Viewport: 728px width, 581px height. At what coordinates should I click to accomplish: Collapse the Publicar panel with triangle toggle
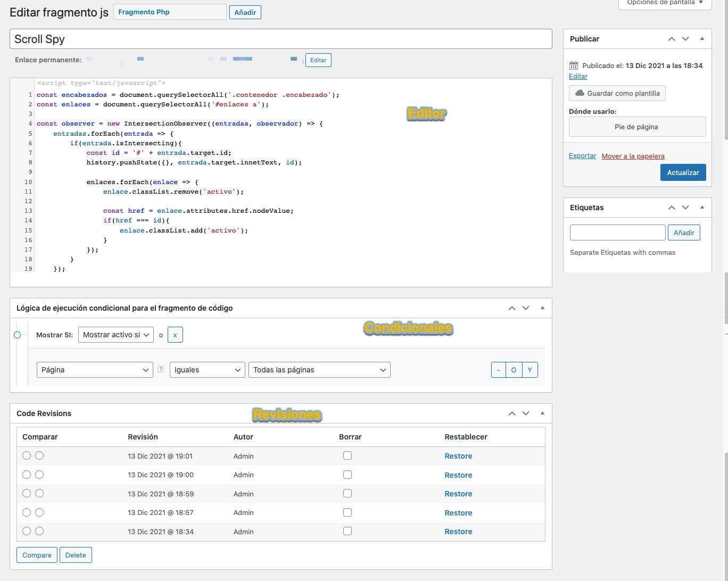click(x=702, y=39)
